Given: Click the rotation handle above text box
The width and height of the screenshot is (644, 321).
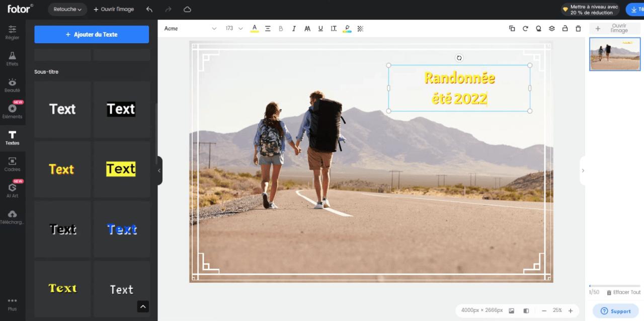Looking at the screenshot, I should pyautogui.click(x=459, y=58).
